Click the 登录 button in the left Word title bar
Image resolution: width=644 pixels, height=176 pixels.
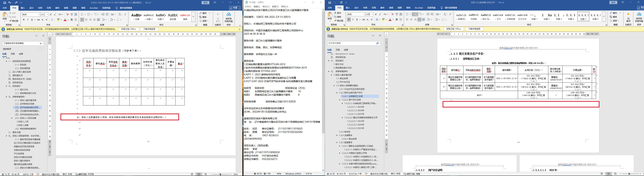coord(205,3)
